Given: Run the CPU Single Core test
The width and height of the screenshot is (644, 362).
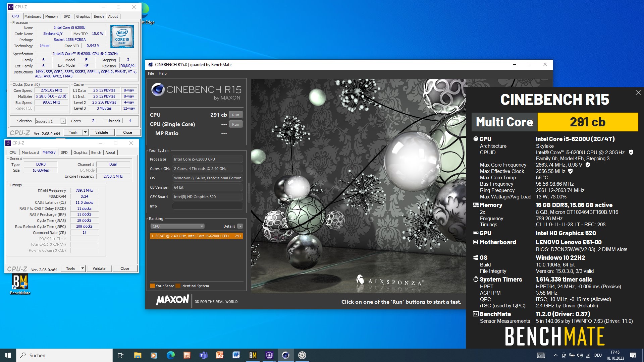Looking at the screenshot, I should click(236, 124).
